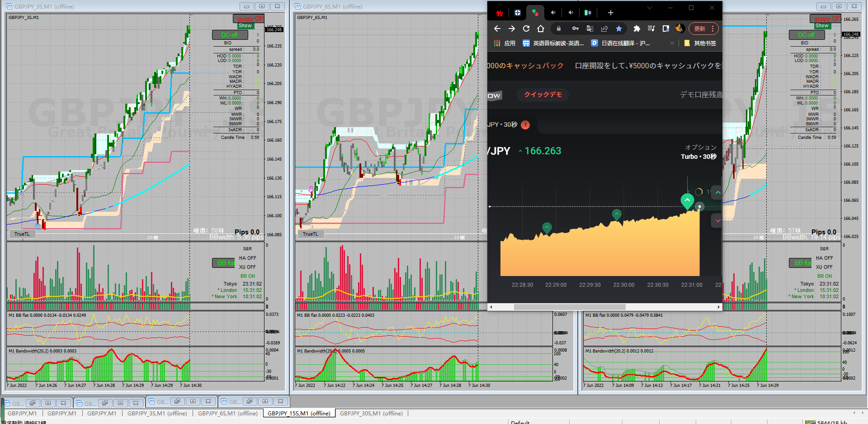Toggle the Show button in GBPJPY_3S chart
This screenshot has width=868, height=424.
245,26
